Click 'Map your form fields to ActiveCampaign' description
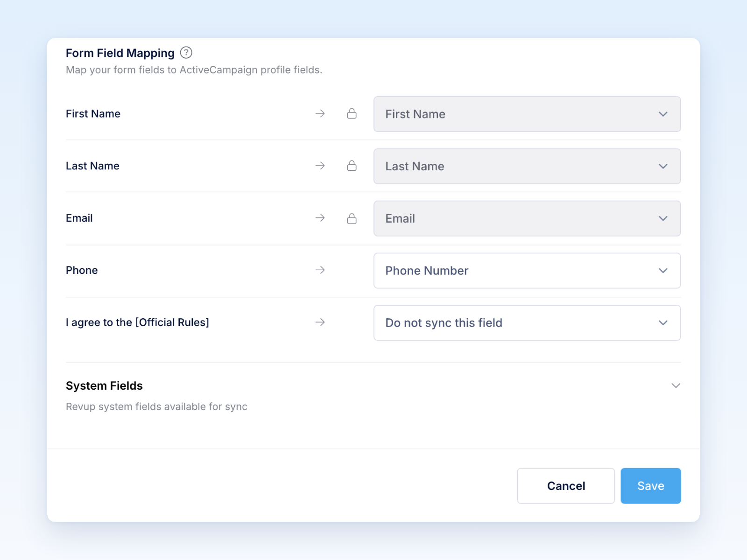The image size is (747, 560). 194,70
